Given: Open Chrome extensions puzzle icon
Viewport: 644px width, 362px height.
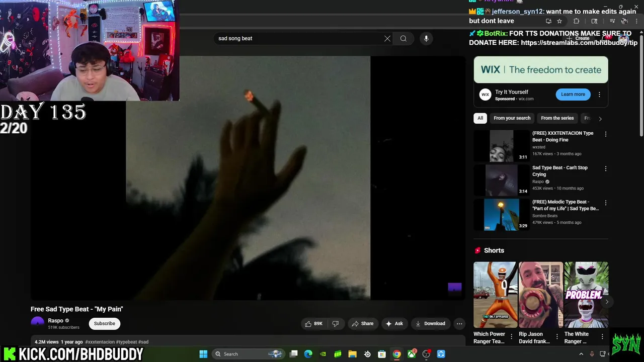Looking at the screenshot, I should click(x=577, y=21).
